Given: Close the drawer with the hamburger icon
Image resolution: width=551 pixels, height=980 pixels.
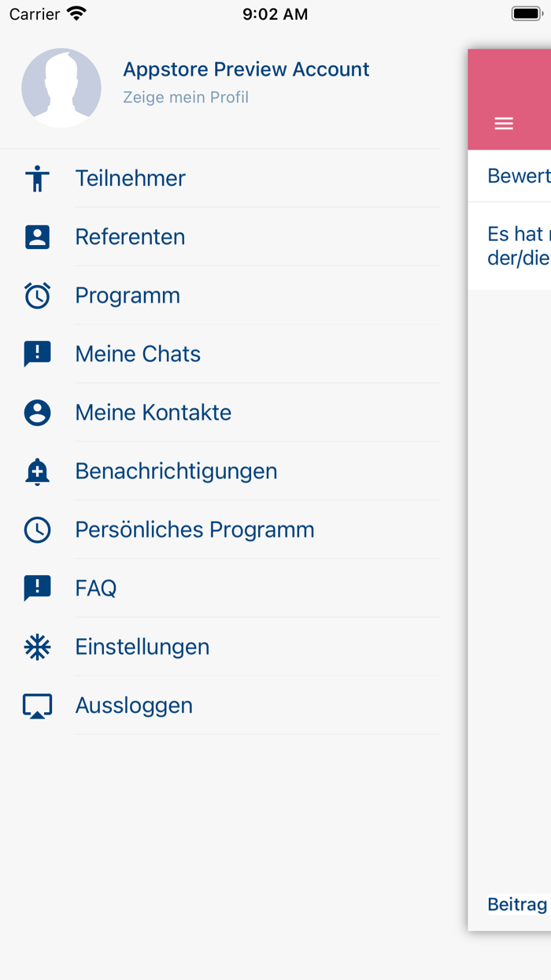Looking at the screenshot, I should [x=504, y=124].
